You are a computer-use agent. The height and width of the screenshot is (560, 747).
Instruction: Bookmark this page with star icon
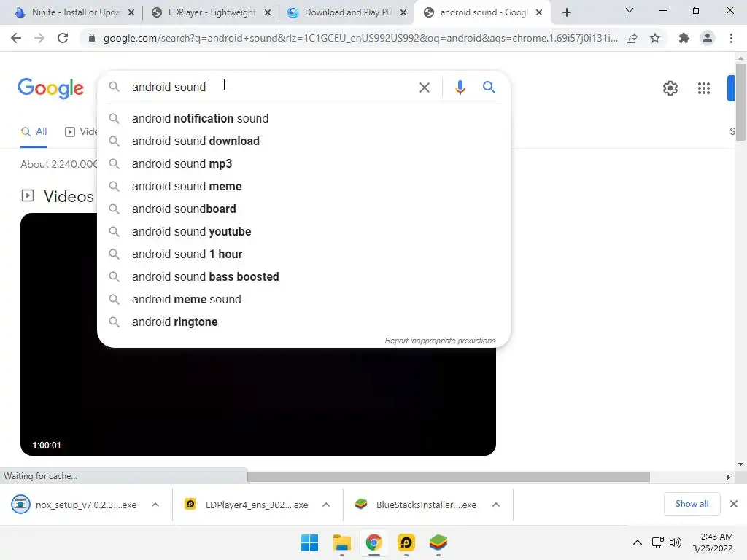pyautogui.click(x=655, y=38)
